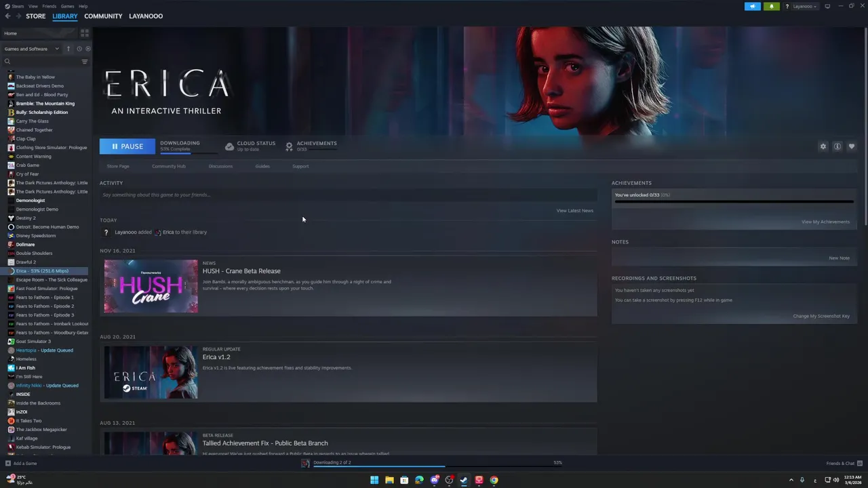Select Goat Simulator 3 in library list
Screen dimensions: 868x488
point(46,342)
